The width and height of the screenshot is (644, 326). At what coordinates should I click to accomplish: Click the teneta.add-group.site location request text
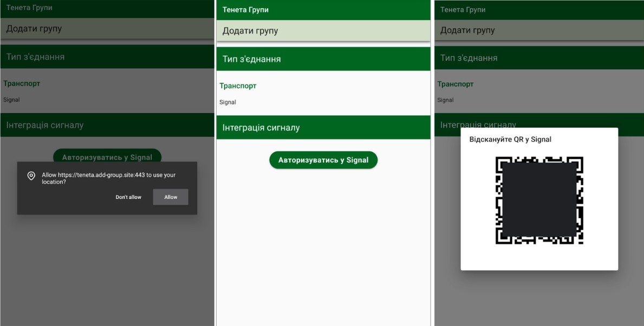tap(108, 178)
